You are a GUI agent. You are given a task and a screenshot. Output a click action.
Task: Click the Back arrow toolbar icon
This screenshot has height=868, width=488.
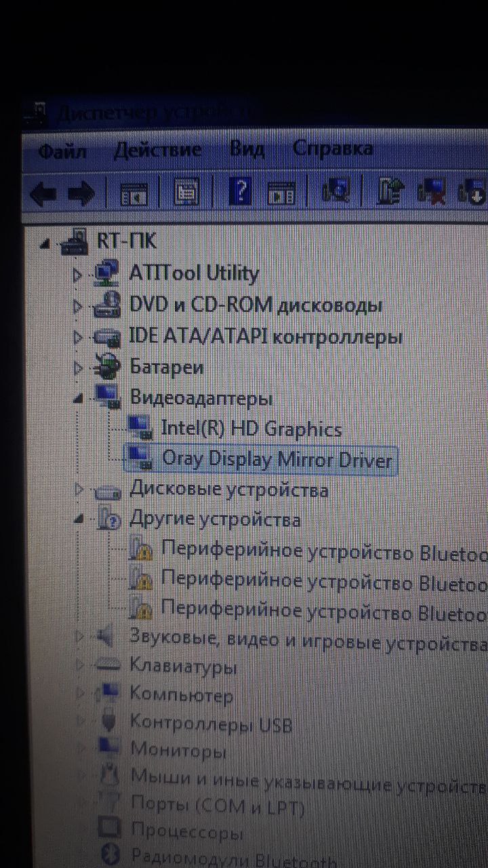[43, 195]
